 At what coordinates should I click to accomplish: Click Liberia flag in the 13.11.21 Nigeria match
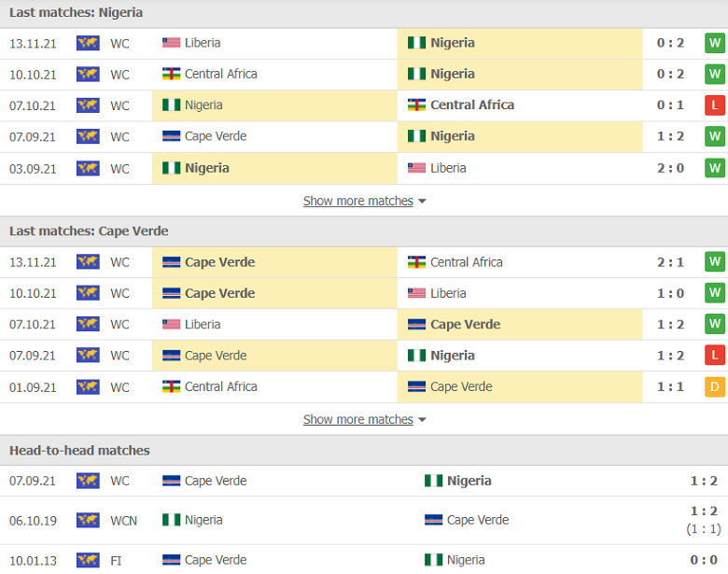pos(172,43)
